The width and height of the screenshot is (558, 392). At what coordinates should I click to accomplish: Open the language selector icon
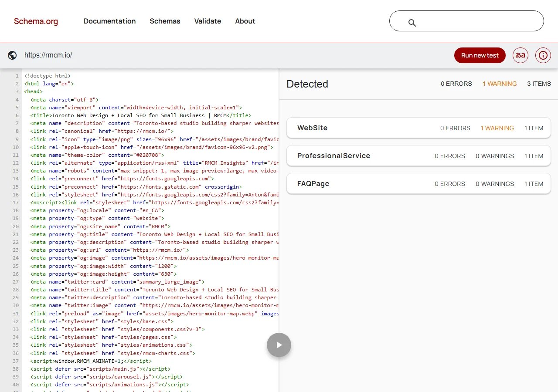click(x=521, y=55)
